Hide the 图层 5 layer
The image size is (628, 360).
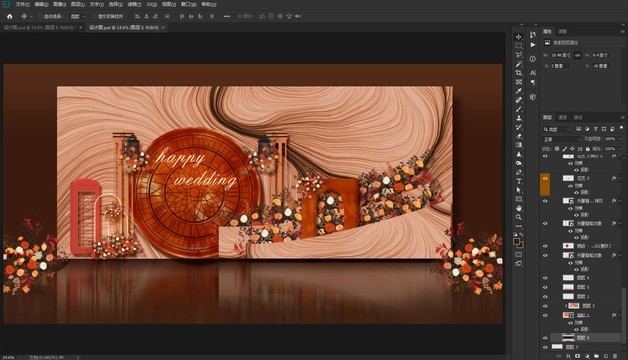(x=545, y=287)
